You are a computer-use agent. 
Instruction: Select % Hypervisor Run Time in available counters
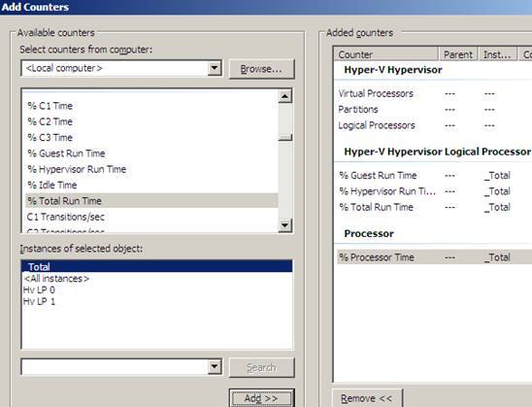pos(151,169)
